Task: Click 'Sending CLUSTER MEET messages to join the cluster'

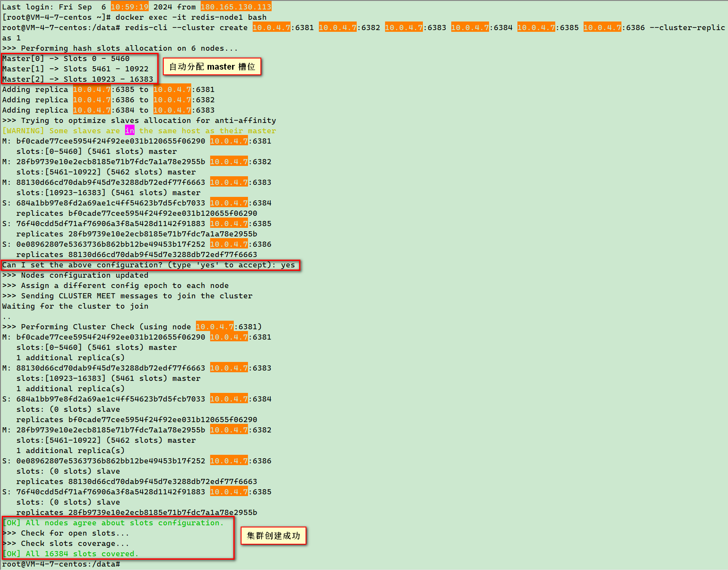Action: (137, 296)
